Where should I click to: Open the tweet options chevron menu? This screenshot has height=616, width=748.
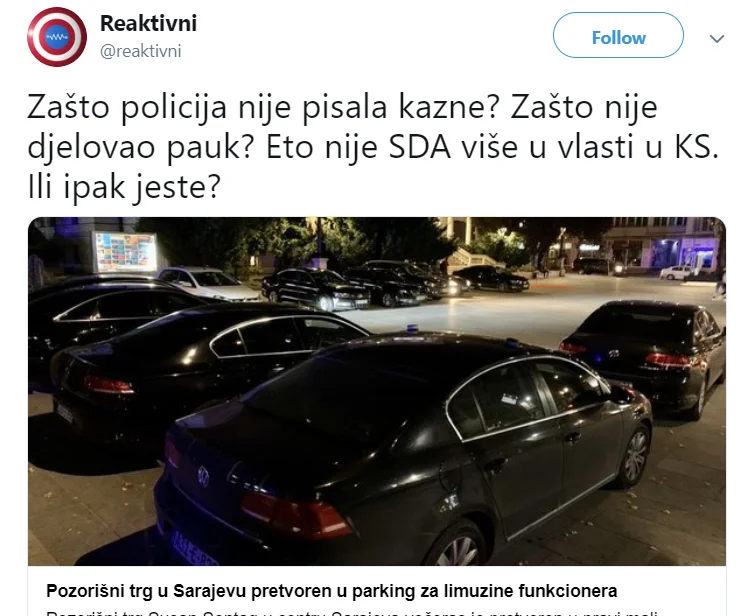coord(717,39)
